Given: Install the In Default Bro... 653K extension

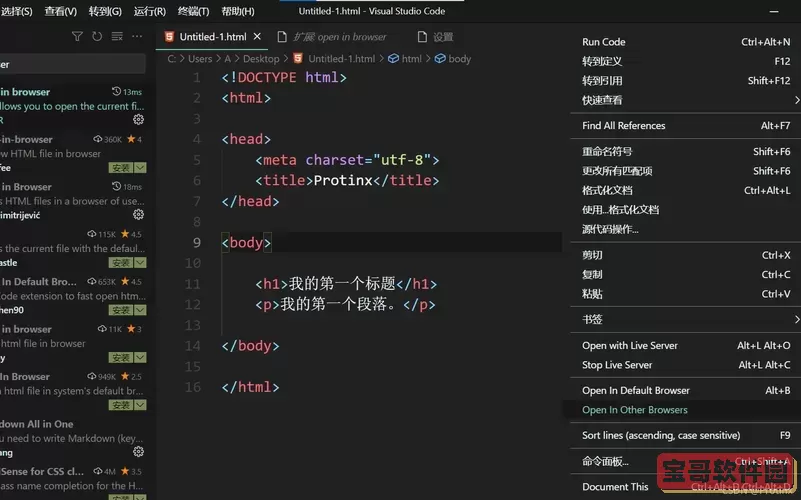Looking at the screenshot, I should coord(121,310).
